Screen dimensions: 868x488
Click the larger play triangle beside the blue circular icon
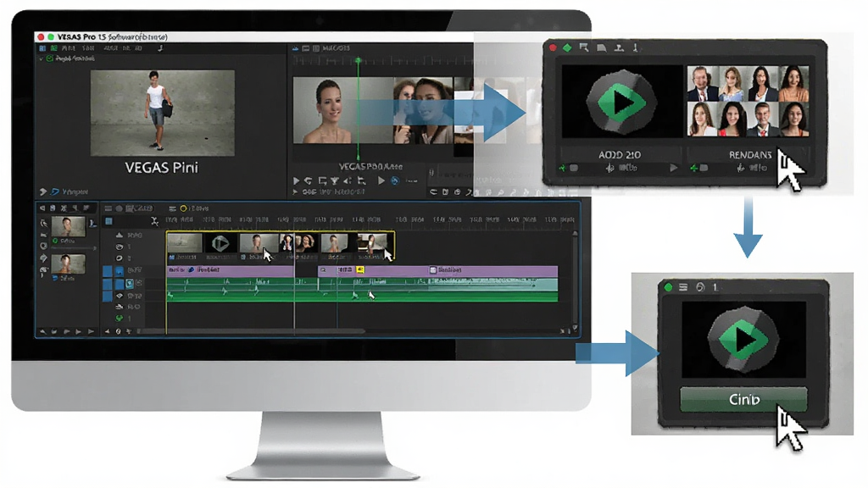pyautogui.click(x=381, y=180)
